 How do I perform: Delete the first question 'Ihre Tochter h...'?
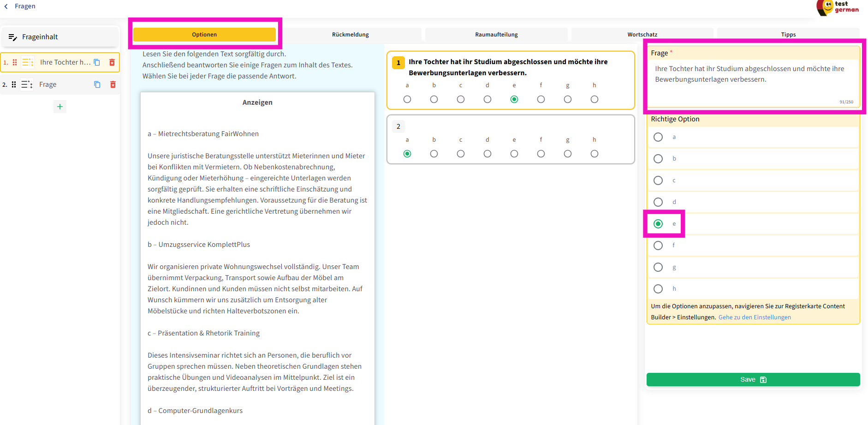tap(112, 62)
